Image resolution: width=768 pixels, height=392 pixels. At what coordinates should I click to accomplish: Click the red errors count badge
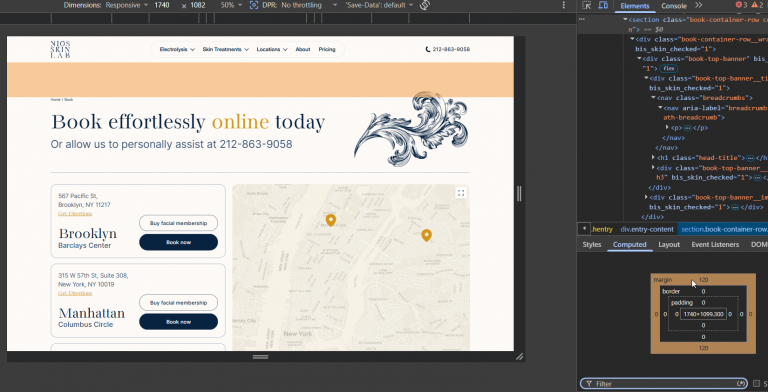(x=741, y=5)
